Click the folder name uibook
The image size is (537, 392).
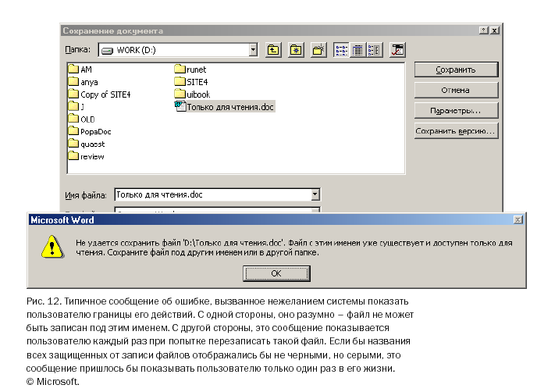(x=198, y=94)
